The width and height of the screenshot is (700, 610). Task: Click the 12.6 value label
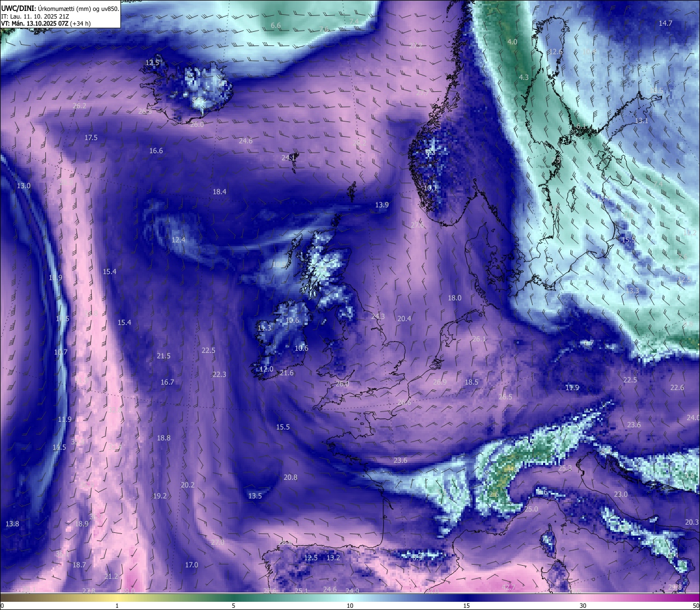[556, 51]
